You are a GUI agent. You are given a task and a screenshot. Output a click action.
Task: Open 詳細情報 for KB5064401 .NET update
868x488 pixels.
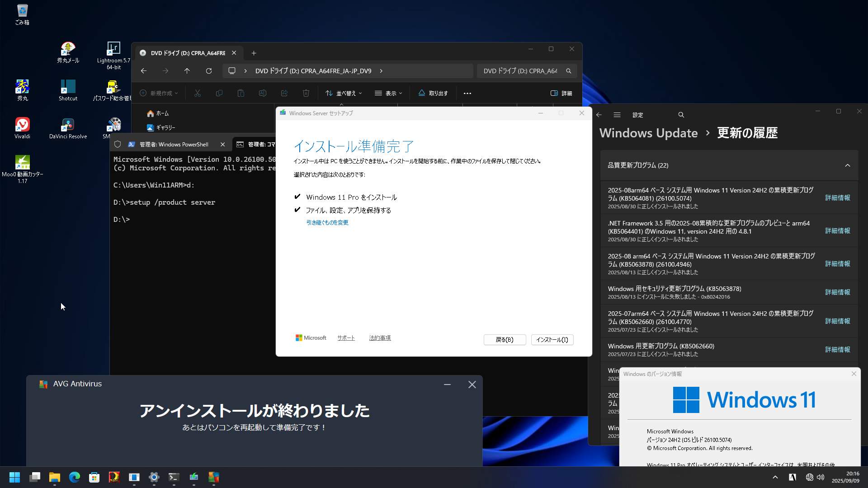(837, 231)
